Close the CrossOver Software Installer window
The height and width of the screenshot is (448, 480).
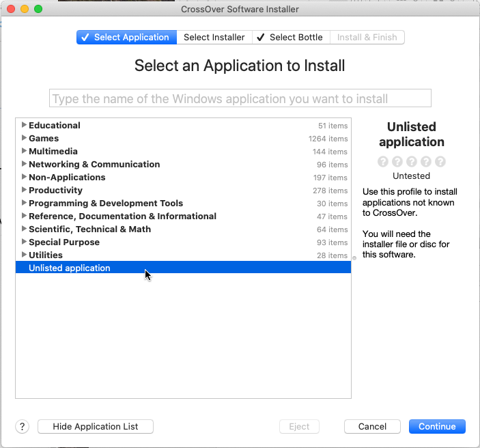[11, 9]
